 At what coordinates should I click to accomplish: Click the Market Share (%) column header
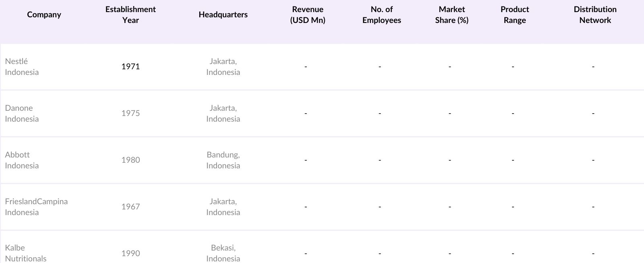coord(452,14)
